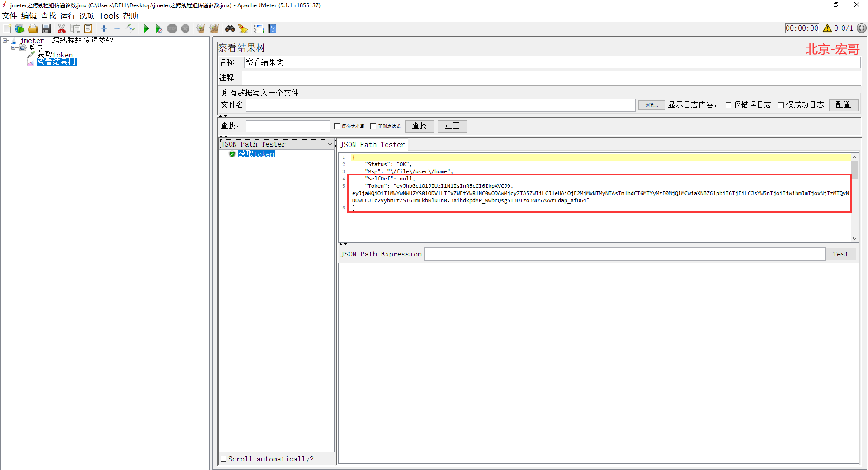Toggle 区分大小写 case sensitive checkbox
The width and height of the screenshot is (868, 470).
point(337,127)
